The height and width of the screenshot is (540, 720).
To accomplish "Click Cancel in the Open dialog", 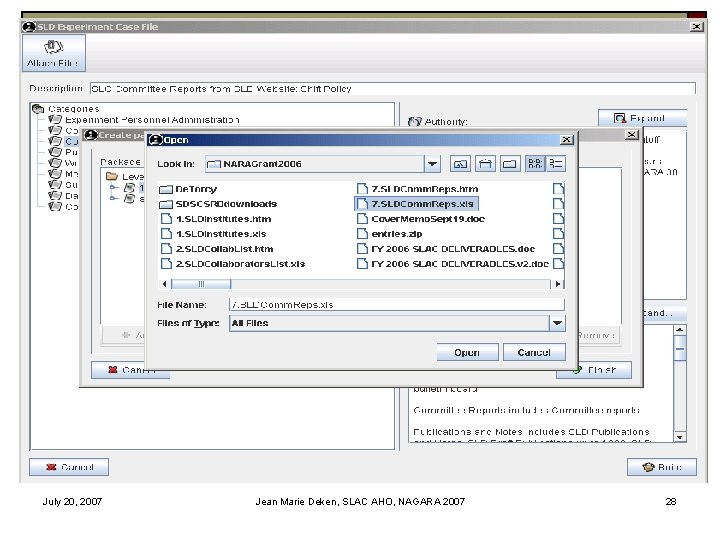I will click(x=534, y=352).
